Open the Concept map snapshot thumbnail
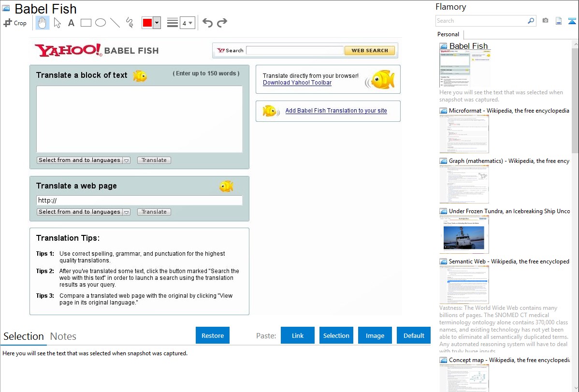Viewport: 579px width, 392px height. pos(464,378)
